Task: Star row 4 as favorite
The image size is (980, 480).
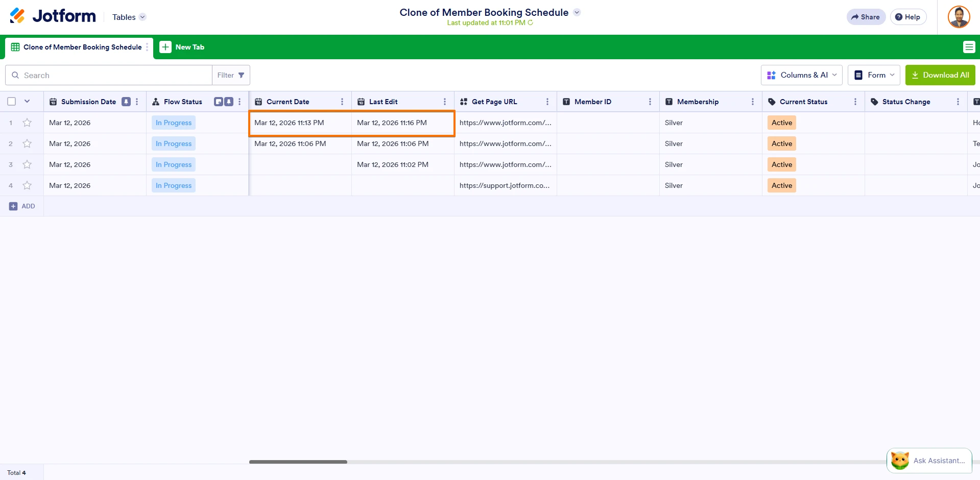Action: (x=27, y=185)
